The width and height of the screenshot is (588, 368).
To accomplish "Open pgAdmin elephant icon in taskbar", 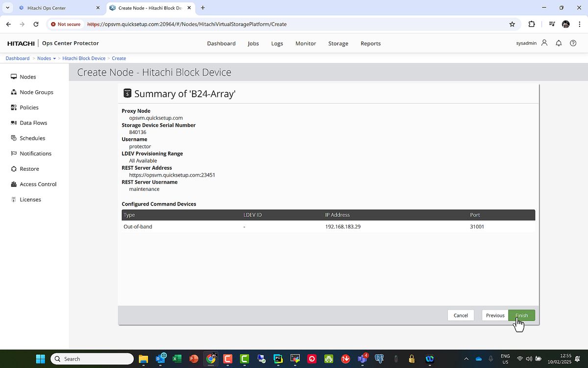I will pyautogui.click(x=379, y=359).
